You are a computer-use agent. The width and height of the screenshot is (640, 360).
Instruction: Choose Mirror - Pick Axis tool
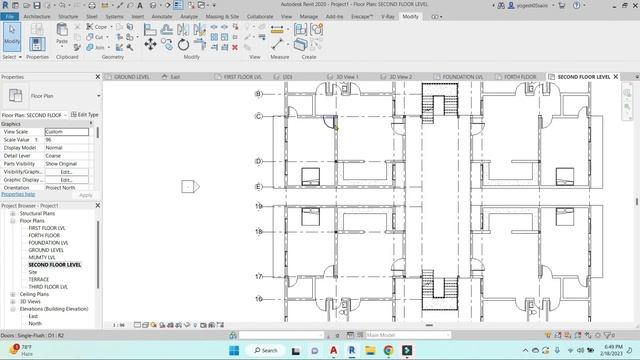(x=183, y=29)
